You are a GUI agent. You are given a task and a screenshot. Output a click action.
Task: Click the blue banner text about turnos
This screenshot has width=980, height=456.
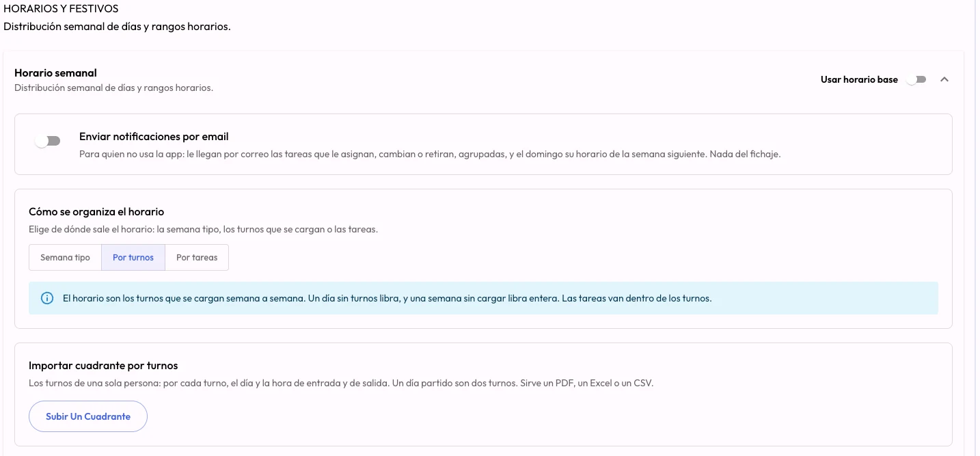(x=387, y=299)
